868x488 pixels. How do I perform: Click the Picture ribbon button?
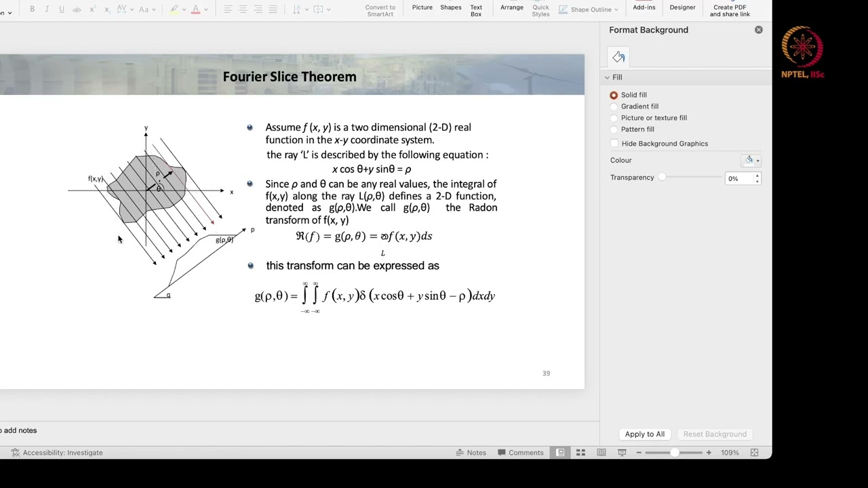coord(422,7)
